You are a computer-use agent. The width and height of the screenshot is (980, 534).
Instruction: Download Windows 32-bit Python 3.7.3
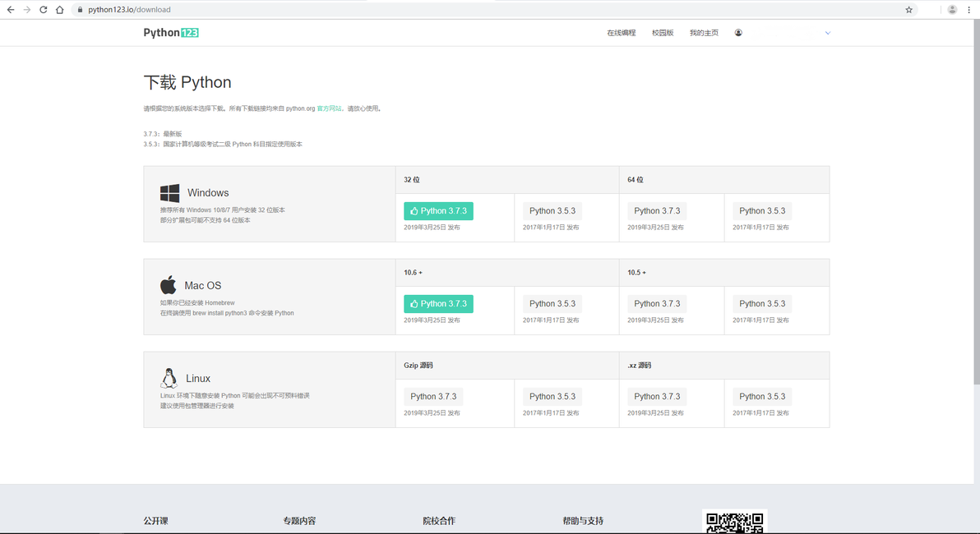pyautogui.click(x=438, y=211)
